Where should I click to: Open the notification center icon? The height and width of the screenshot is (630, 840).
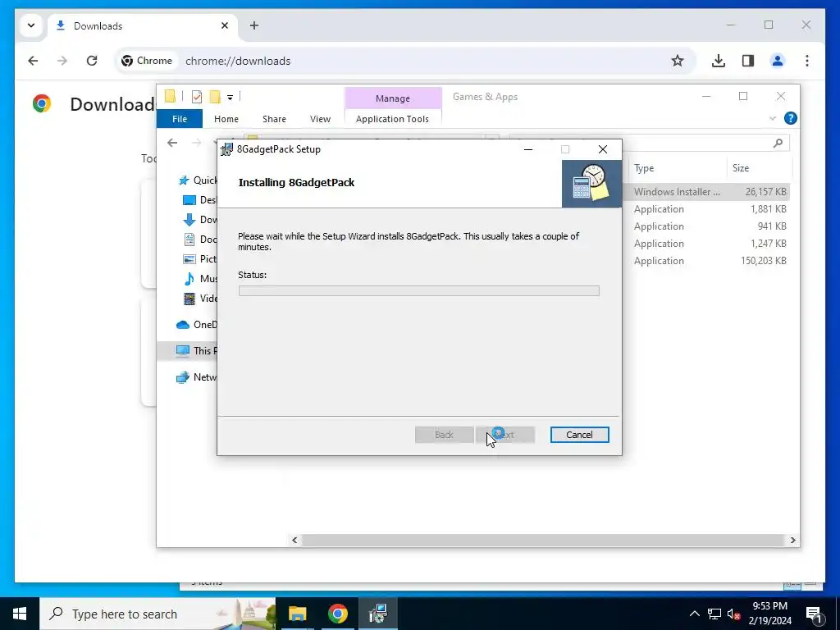(814, 614)
